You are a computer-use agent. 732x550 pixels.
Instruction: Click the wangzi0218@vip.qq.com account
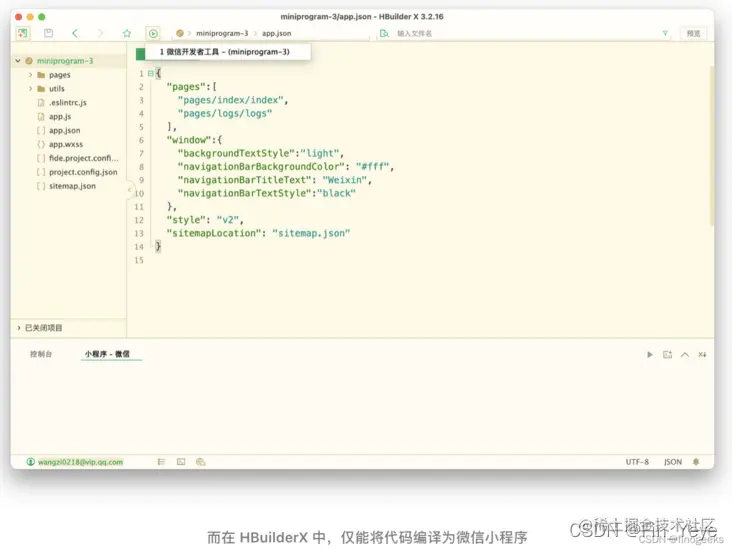[80, 462]
